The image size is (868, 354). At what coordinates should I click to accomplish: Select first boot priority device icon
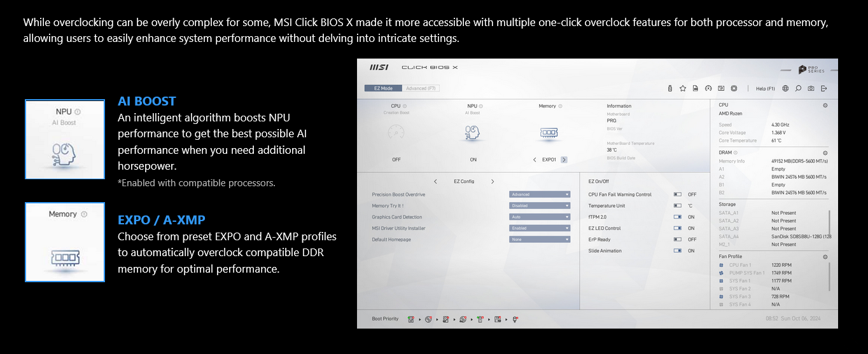tap(411, 319)
